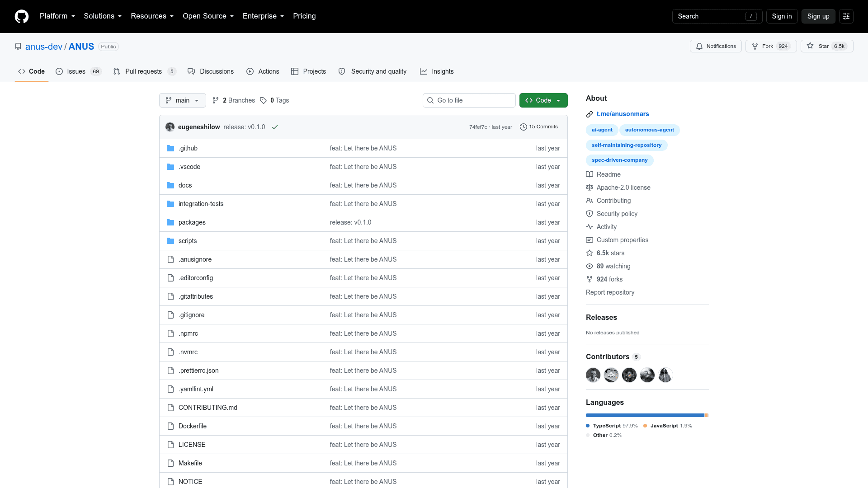Image resolution: width=868 pixels, height=488 pixels.
Task: Open the Report repository link
Action: click(x=610, y=292)
